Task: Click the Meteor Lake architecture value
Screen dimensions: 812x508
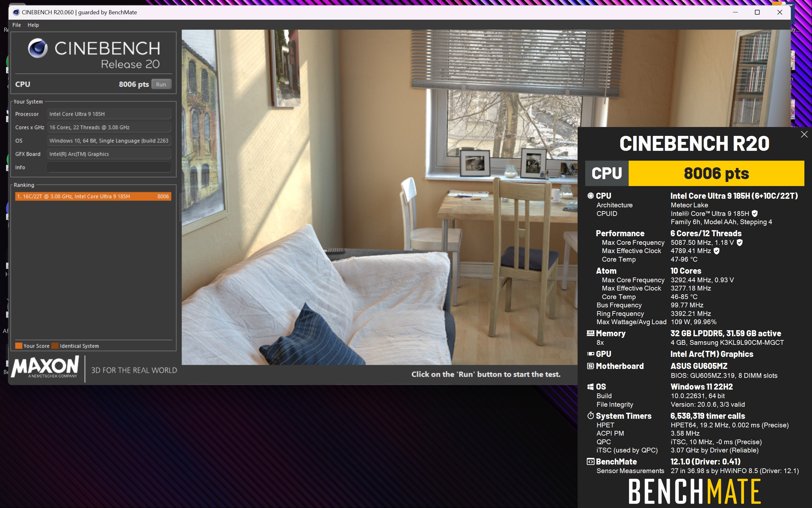Action: tap(689, 205)
